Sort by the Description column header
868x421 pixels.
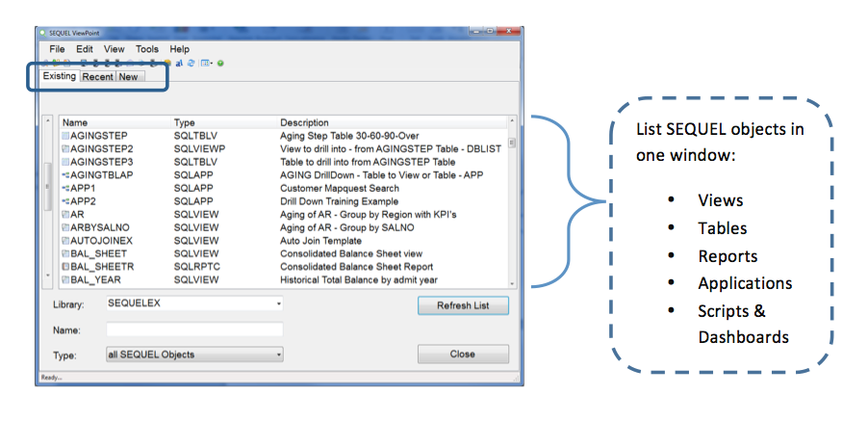pos(392,122)
